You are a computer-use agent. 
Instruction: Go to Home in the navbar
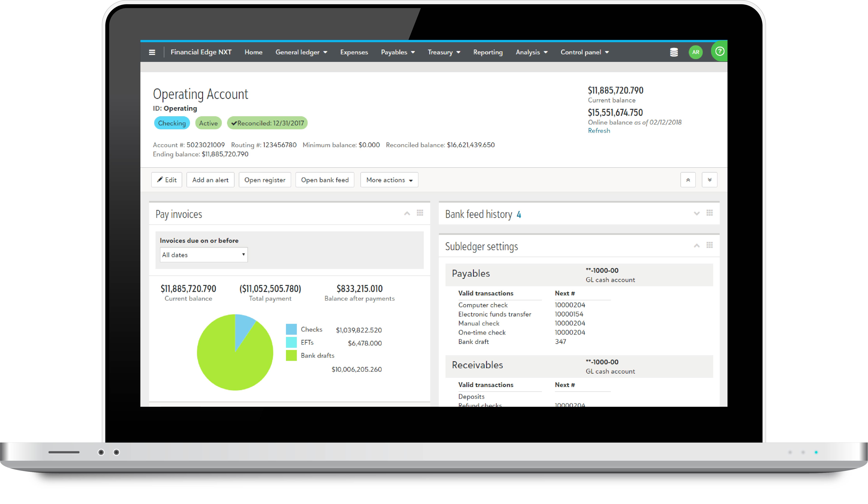(x=254, y=52)
